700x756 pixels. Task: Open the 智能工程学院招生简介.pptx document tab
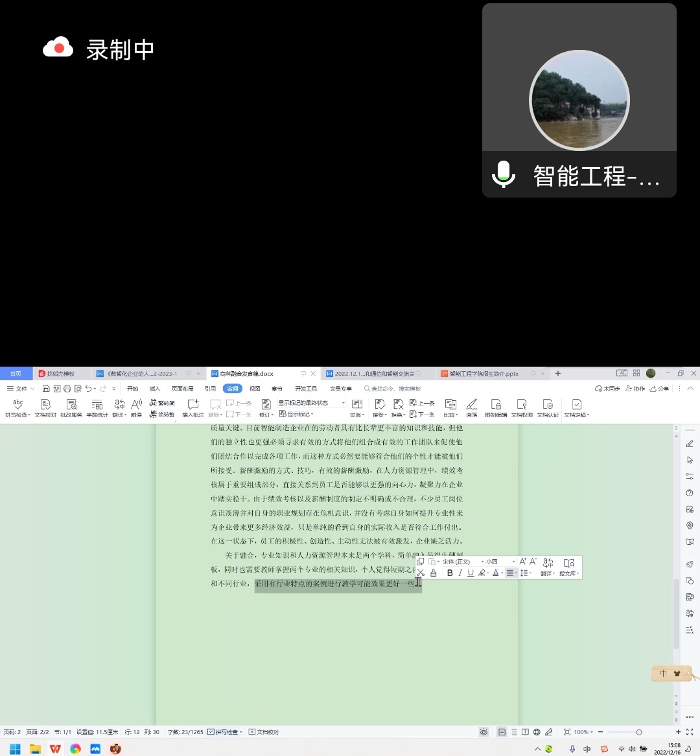point(484,374)
